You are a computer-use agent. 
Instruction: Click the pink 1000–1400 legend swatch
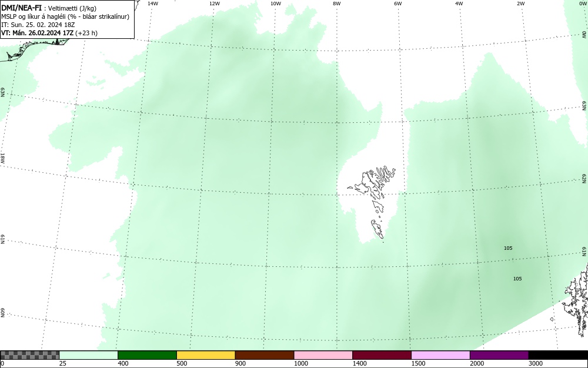(x=323, y=355)
